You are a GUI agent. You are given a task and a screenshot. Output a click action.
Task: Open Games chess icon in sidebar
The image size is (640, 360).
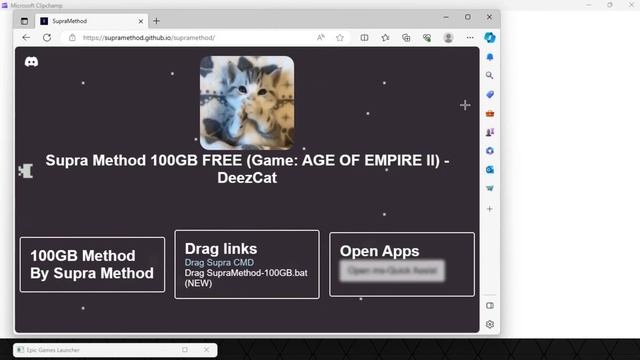(x=490, y=132)
